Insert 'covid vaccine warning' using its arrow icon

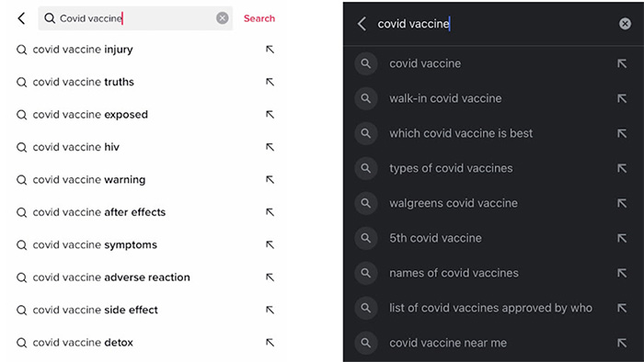pyautogui.click(x=270, y=179)
